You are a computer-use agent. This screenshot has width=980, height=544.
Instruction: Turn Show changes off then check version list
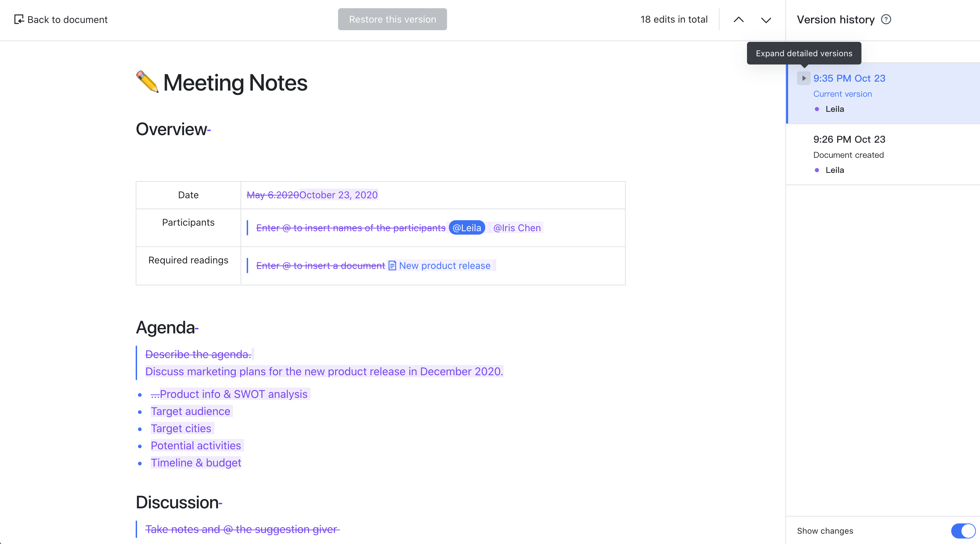pyautogui.click(x=962, y=531)
